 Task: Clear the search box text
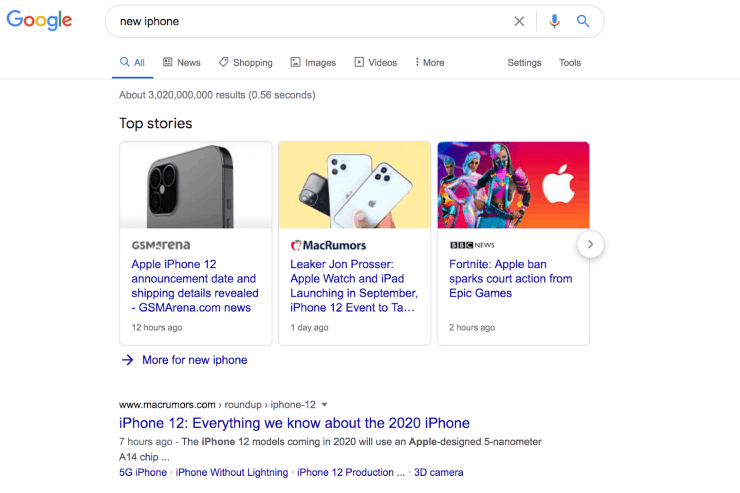click(519, 21)
